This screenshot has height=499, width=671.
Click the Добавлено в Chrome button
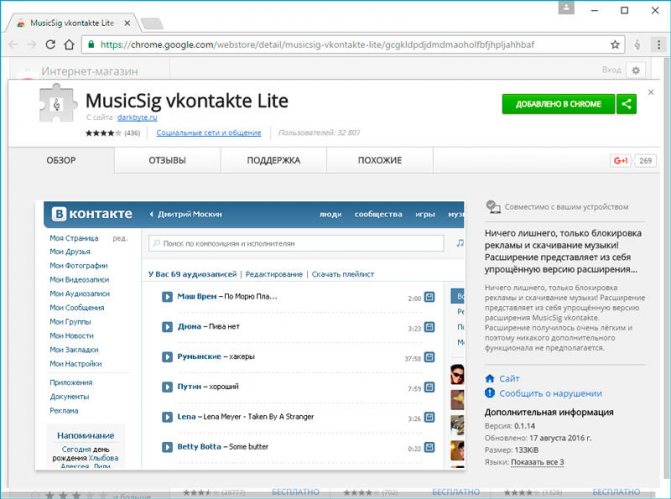[x=558, y=104]
